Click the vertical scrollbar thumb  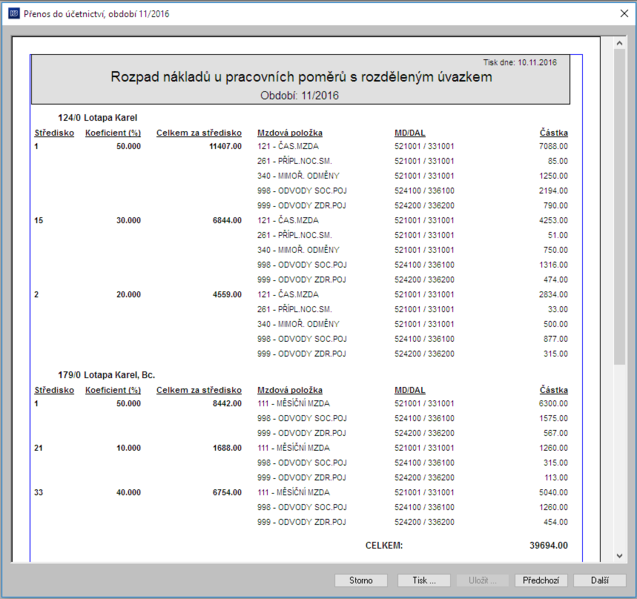point(619,207)
